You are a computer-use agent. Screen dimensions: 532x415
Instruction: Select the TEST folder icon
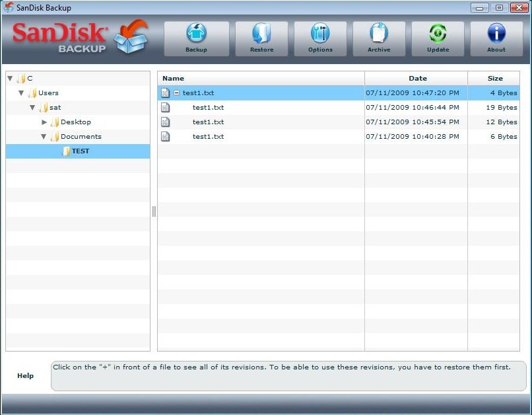click(66, 151)
